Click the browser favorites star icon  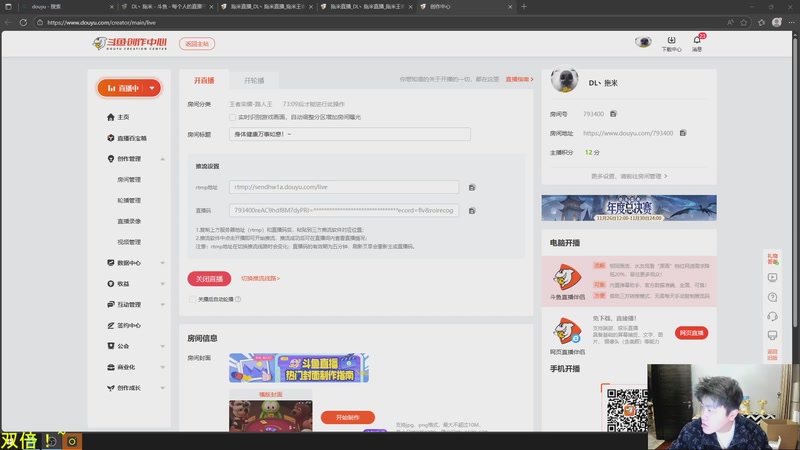point(744,22)
